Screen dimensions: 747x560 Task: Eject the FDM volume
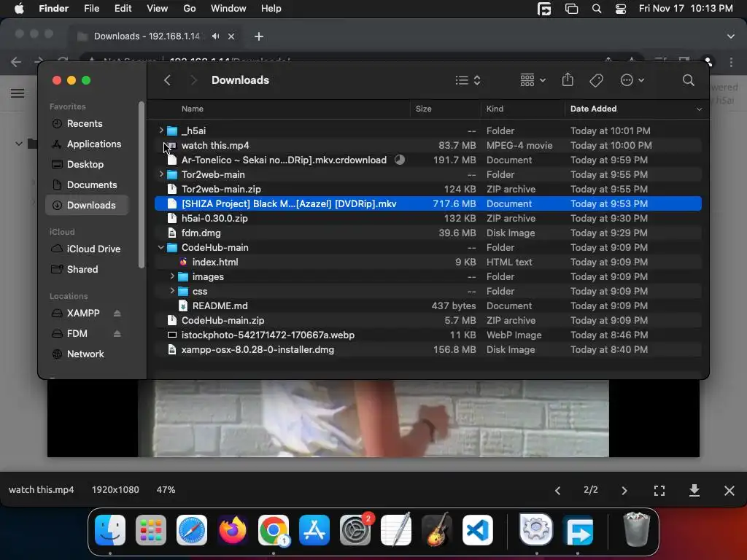point(117,333)
